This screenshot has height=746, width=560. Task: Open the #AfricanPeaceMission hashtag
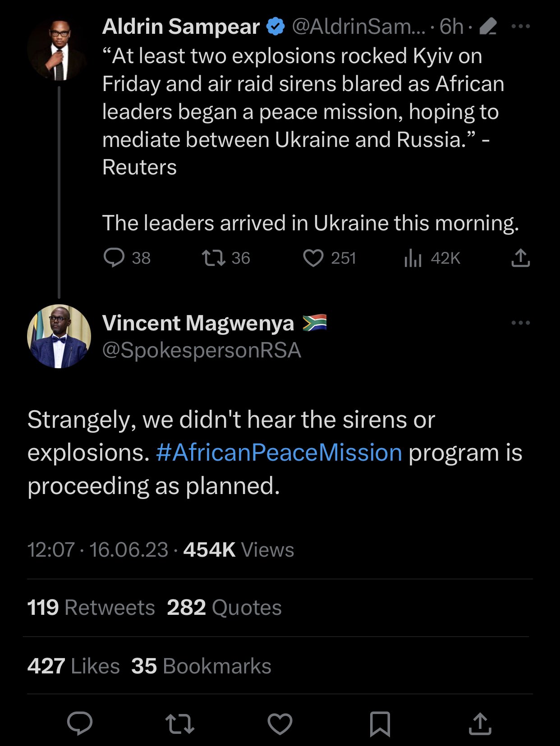(x=279, y=453)
